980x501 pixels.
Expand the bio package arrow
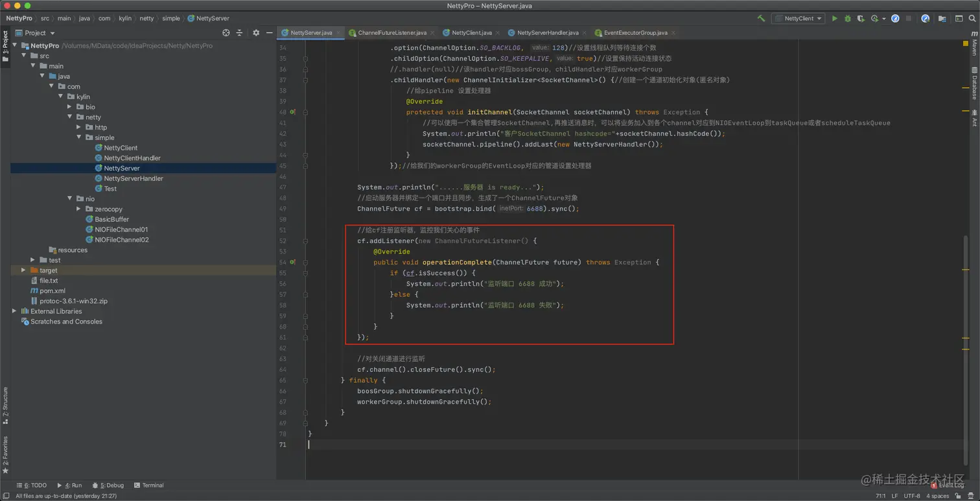pos(70,107)
